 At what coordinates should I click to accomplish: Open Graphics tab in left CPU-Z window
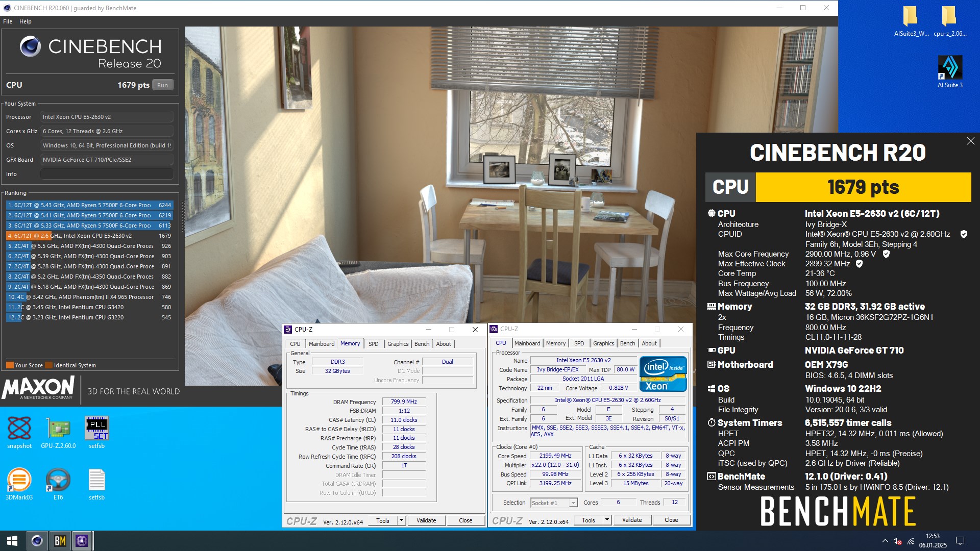click(398, 344)
